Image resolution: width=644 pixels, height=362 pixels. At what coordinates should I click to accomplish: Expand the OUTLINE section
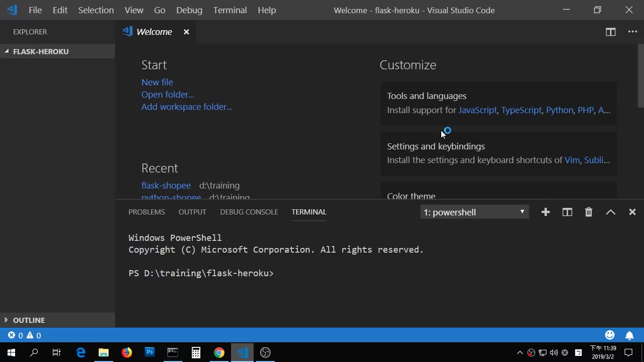[57, 320]
